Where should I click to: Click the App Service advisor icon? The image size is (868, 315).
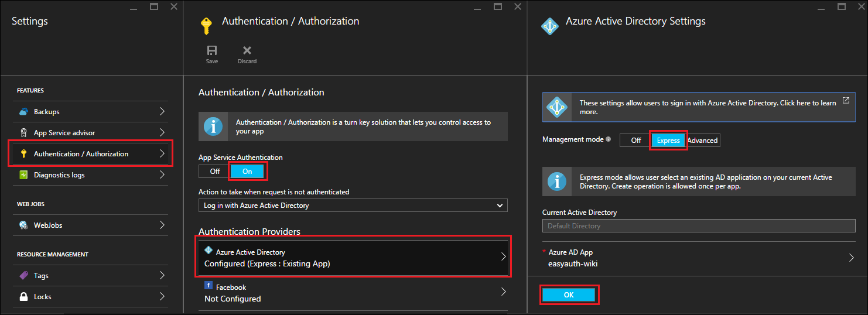(23, 133)
